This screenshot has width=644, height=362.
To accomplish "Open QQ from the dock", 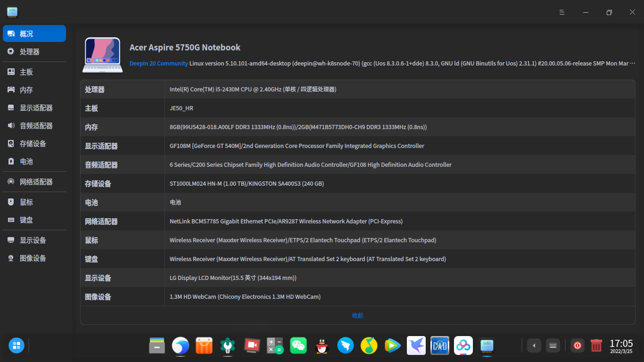I will 322,346.
